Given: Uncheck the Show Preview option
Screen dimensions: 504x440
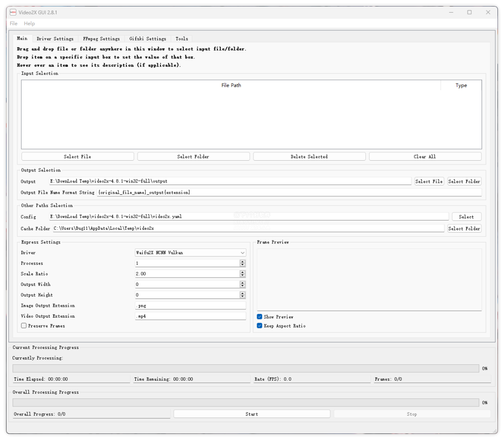Looking at the screenshot, I should [x=260, y=317].
